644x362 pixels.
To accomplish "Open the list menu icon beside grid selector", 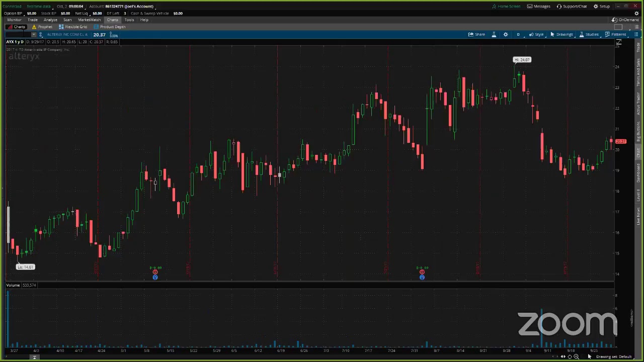I will (636, 27).
